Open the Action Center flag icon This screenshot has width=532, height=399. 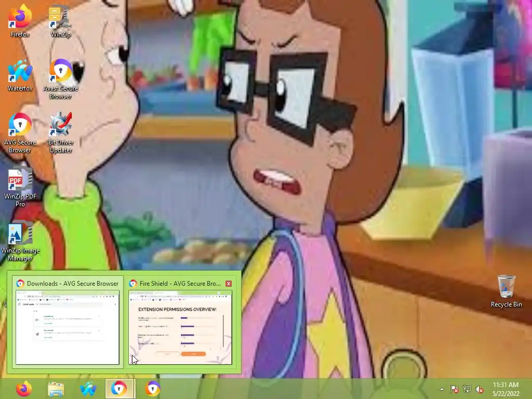coord(454,389)
